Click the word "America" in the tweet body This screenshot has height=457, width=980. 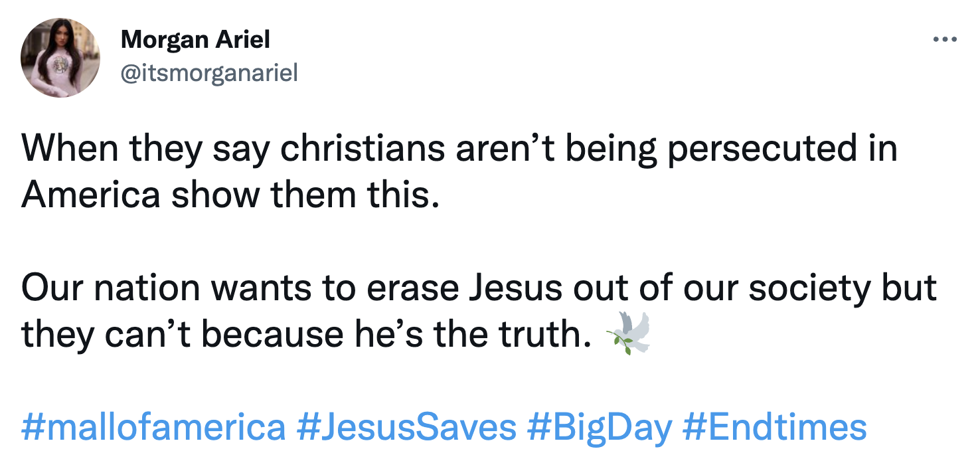90,196
